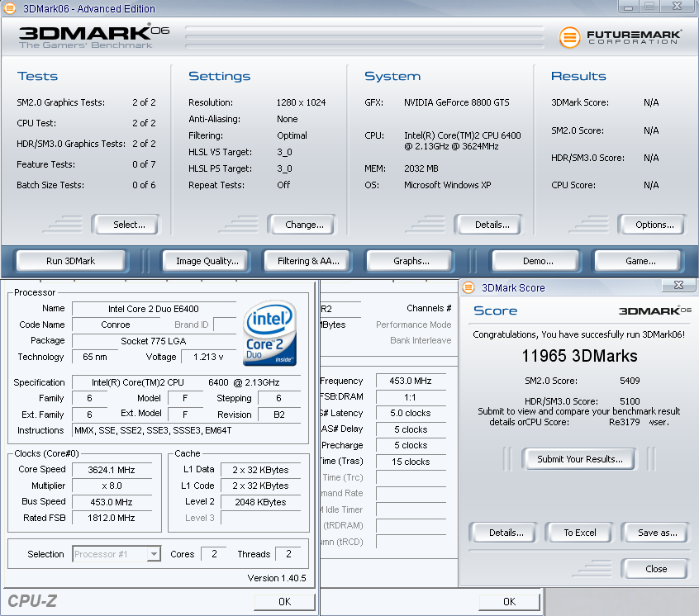
Task: Click the Intel Core 2 Duo badge
Action: pos(269,333)
